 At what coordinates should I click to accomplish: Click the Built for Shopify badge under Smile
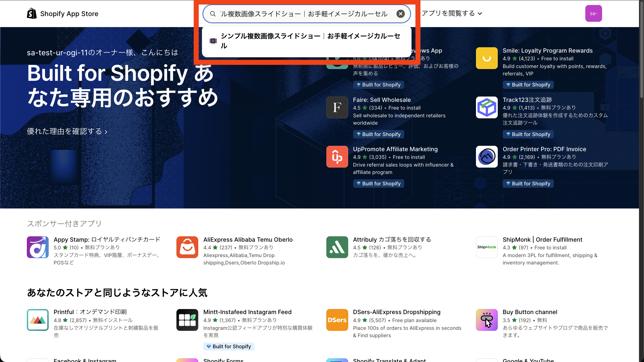point(528,85)
